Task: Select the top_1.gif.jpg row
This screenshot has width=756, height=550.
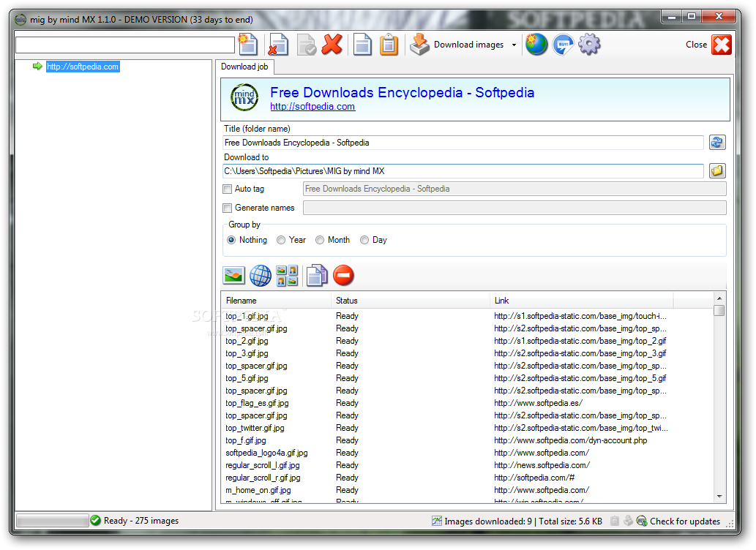Action: click(x=467, y=316)
